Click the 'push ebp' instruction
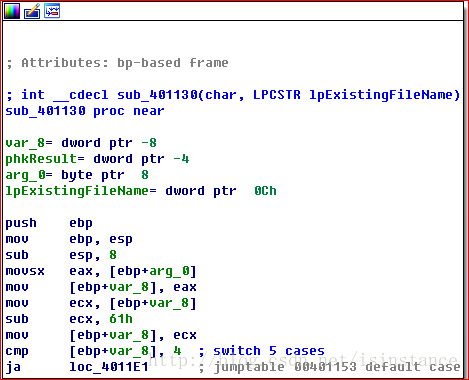The width and height of the screenshot is (469, 380). pyautogui.click(x=49, y=223)
